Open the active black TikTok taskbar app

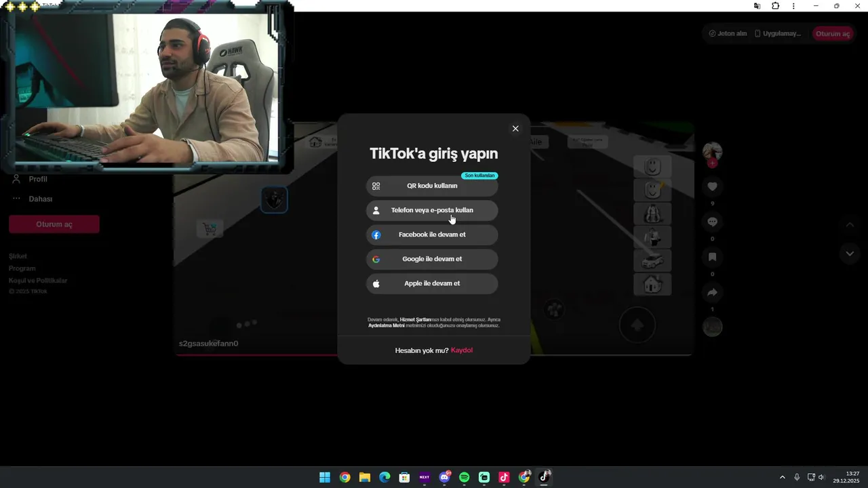(x=544, y=477)
